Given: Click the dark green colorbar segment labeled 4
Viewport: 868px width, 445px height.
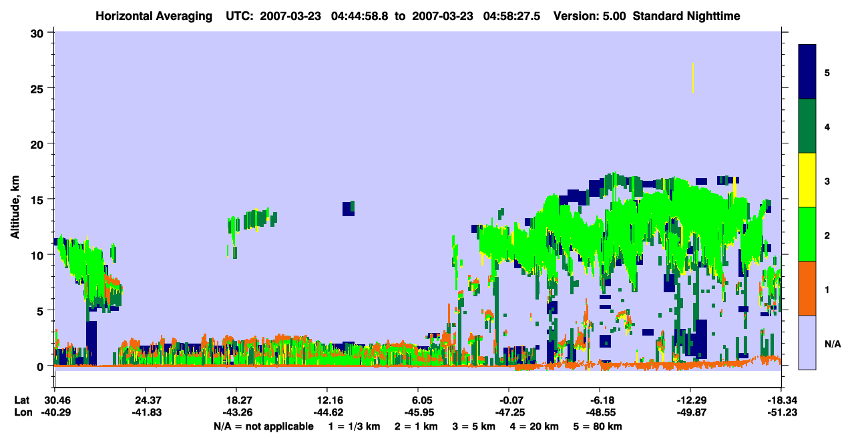Looking at the screenshot, I should [x=807, y=126].
